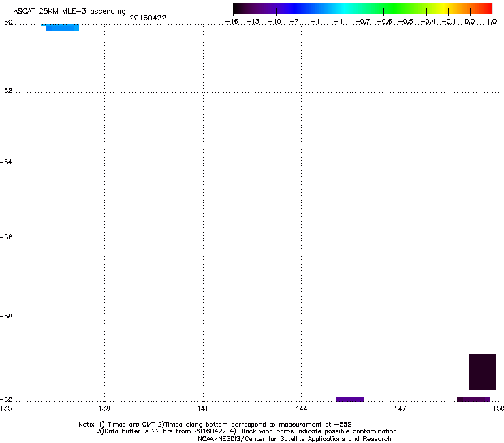
Task: Click the -60 latitude axis label
Action: coord(6,399)
